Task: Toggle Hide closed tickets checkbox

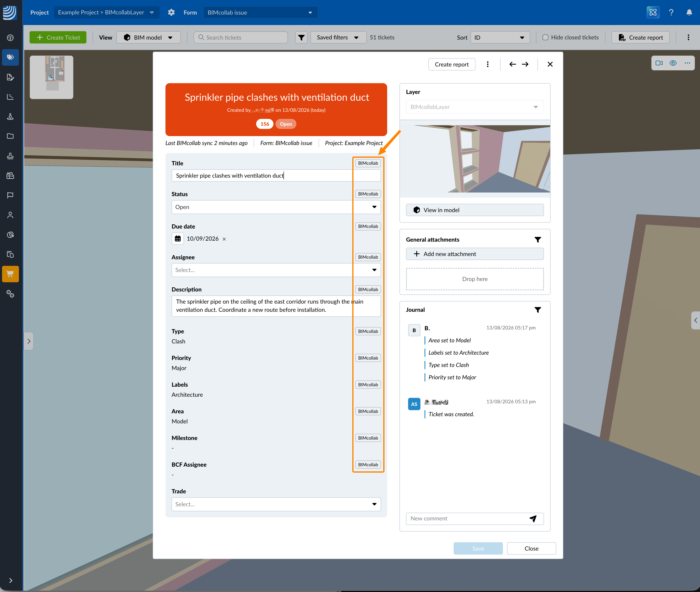Action: point(545,38)
